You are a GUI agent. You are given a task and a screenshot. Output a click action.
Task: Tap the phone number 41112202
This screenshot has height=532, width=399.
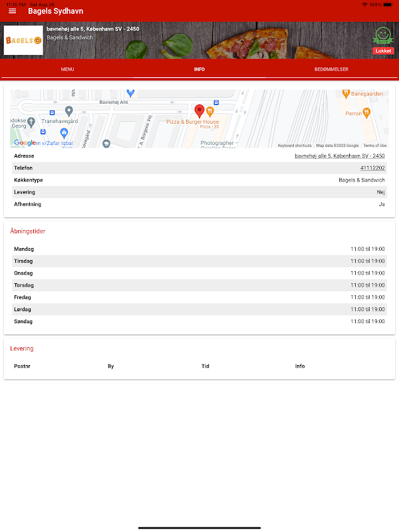tap(372, 168)
